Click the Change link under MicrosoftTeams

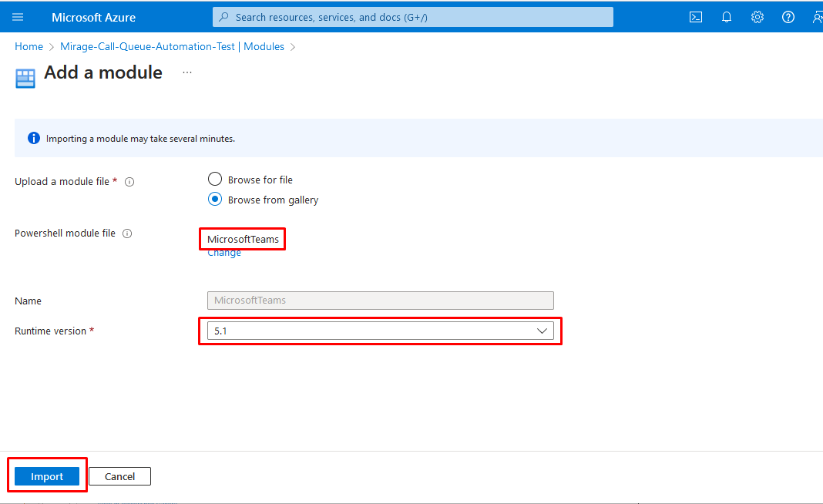[224, 253]
